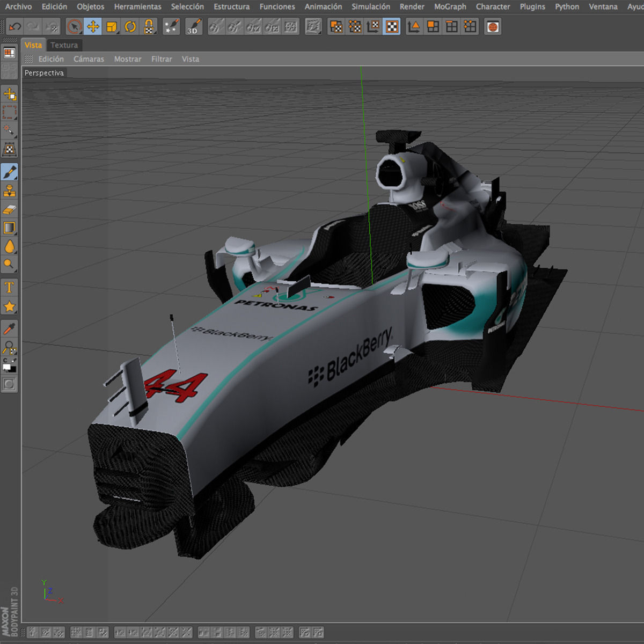Open the viewport Edición menu
The width and height of the screenshot is (644, 644).
pyautogui.click(x=51, y=59)
